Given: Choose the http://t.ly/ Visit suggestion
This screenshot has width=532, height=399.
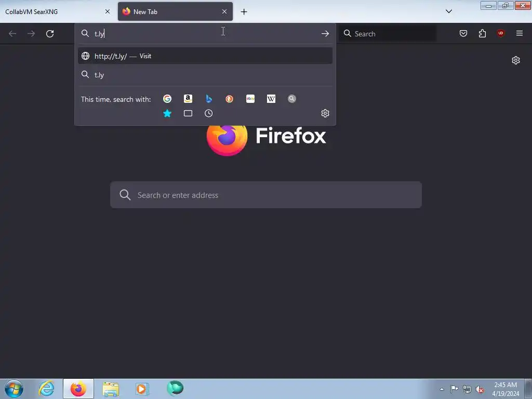Looking at the screenshot, I should click(x=205, y=56).
